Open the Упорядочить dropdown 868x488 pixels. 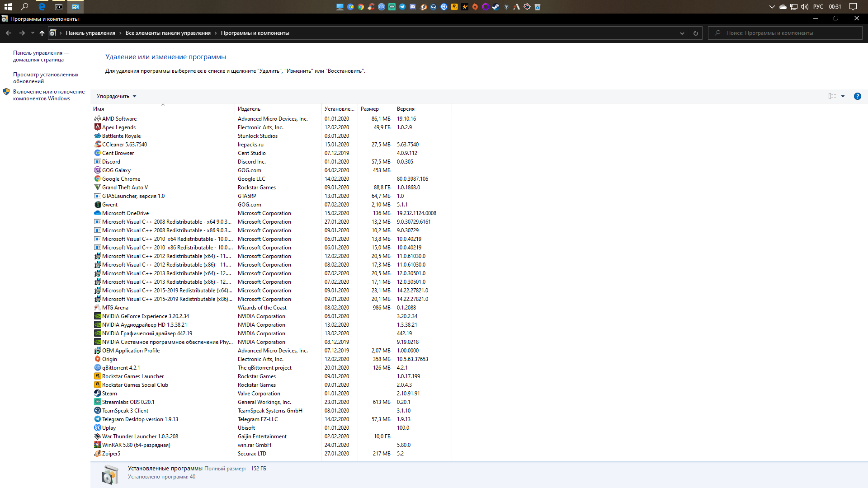click(116, 96)
